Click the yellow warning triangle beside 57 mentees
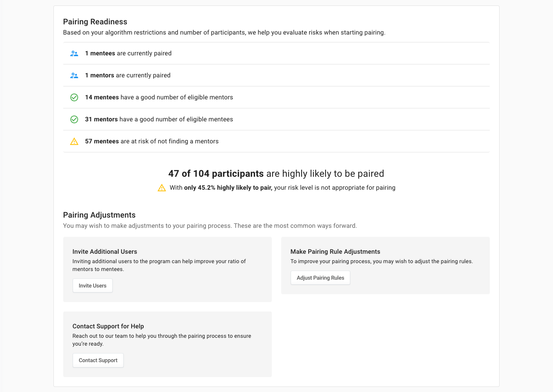 pyautogui.click(x=74, y=141)
